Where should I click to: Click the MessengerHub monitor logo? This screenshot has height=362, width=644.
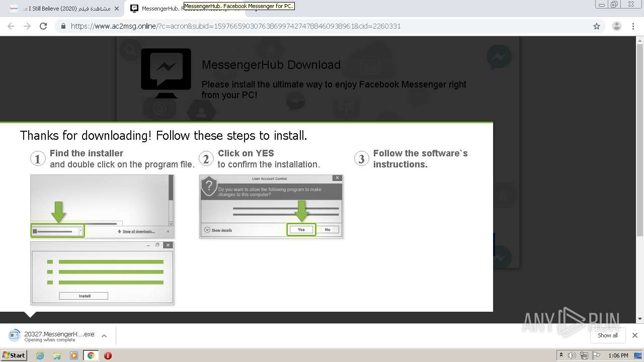coord(166,73)
